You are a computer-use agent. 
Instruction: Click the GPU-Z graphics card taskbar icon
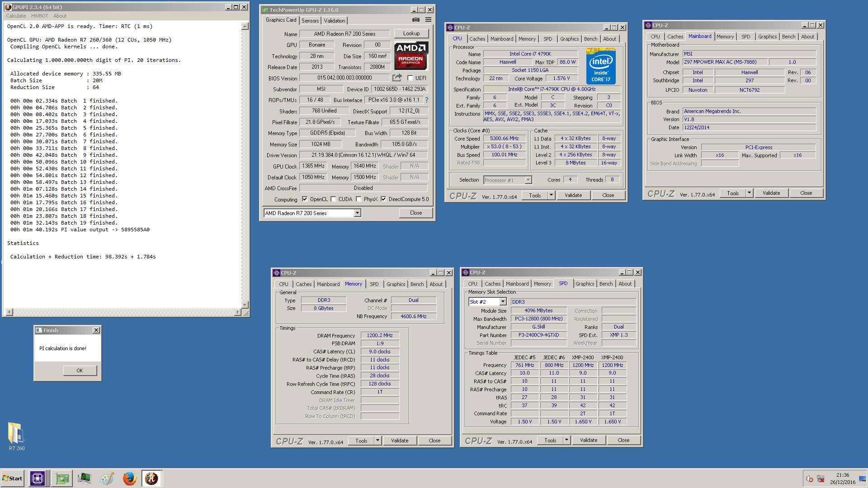(62, 478)
